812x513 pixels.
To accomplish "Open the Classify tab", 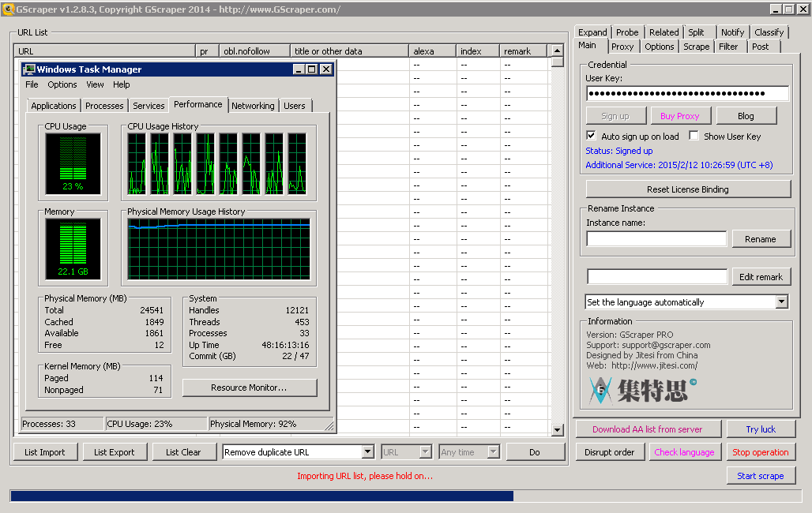I will 769,32.
